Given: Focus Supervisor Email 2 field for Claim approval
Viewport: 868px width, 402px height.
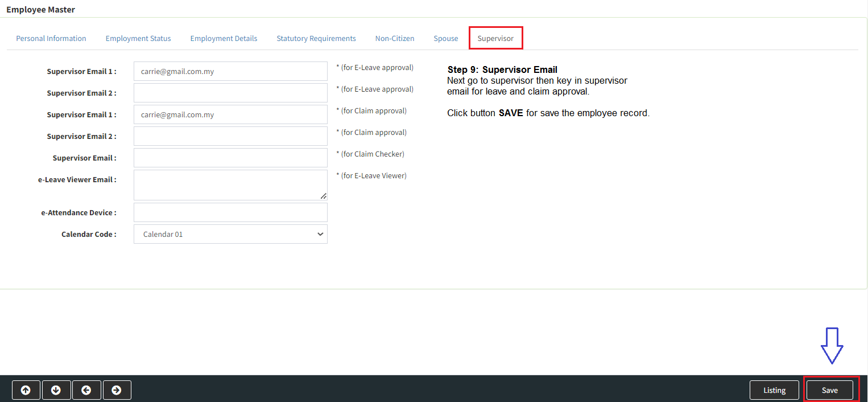Looking at the screenshot, I should [x=230, y=136].
